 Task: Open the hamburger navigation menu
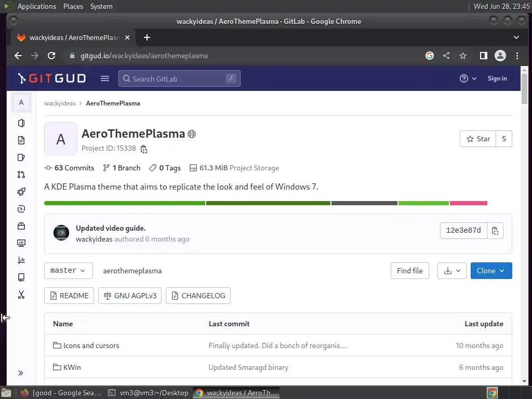click(x=105, y=78)
